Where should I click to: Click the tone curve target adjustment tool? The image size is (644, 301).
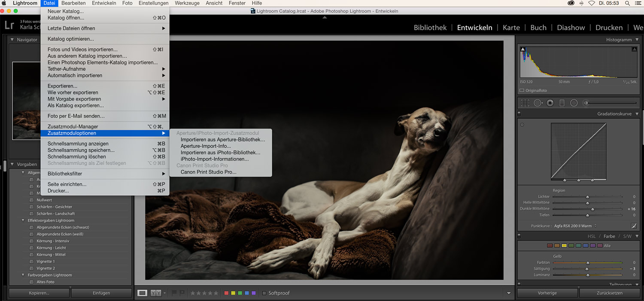click(x=522, y=125)
